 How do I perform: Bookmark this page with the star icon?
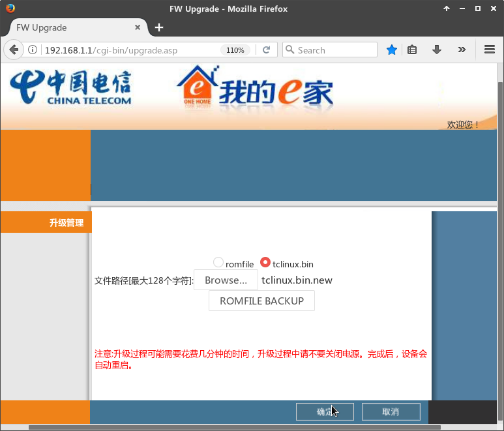(391, 50)
